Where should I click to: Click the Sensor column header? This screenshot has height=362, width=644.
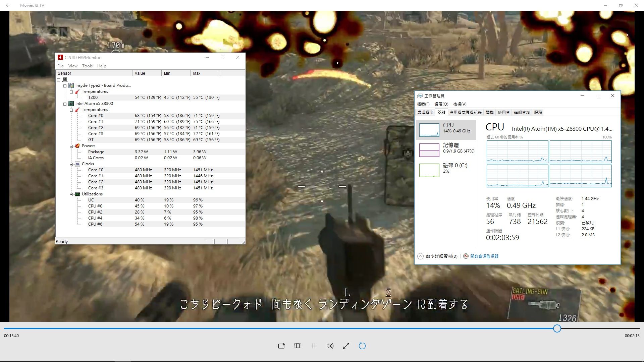(x=94, y=73)
